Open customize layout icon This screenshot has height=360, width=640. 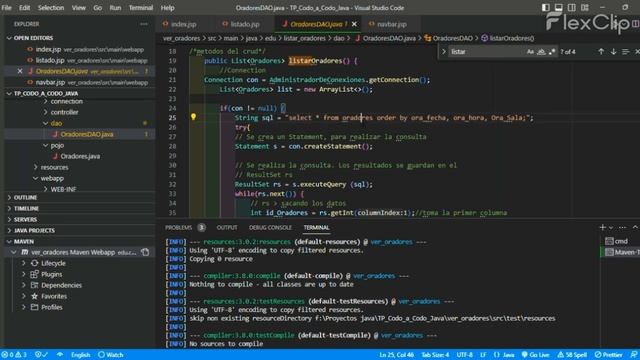(x=585, y=7)
